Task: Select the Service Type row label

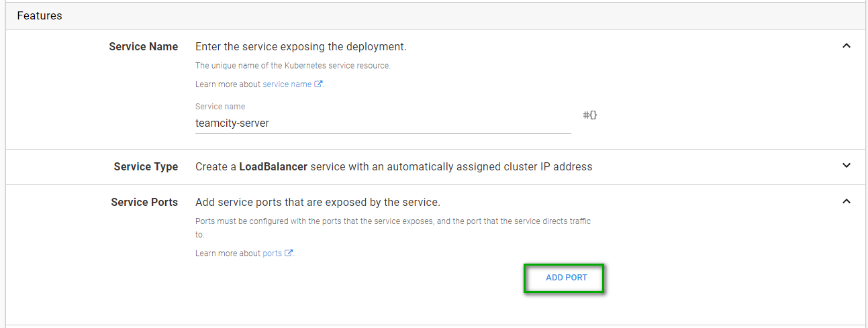Action: pyautogui.click(x=146, y=167)
